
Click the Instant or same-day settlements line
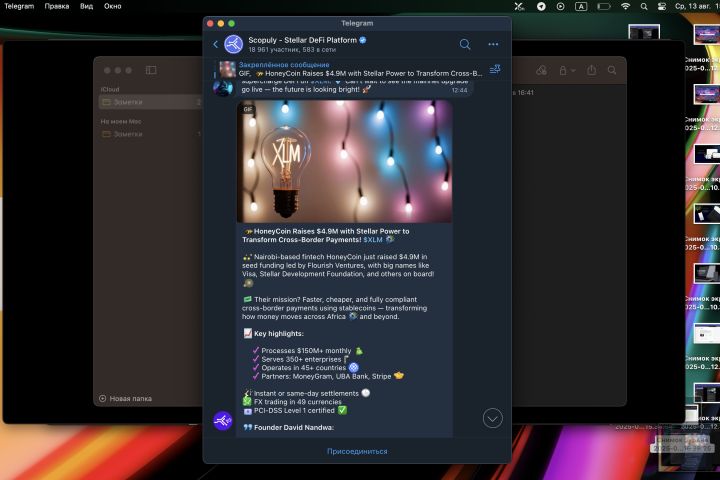(x=306, y=393)
